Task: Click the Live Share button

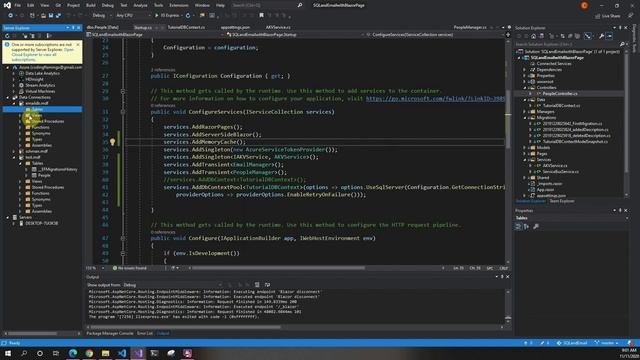Action: 608,16
